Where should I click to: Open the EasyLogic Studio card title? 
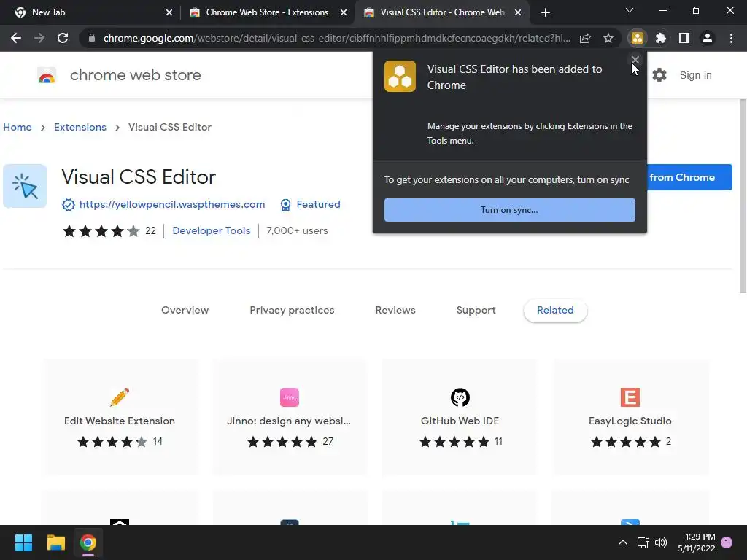click(630, 421)
